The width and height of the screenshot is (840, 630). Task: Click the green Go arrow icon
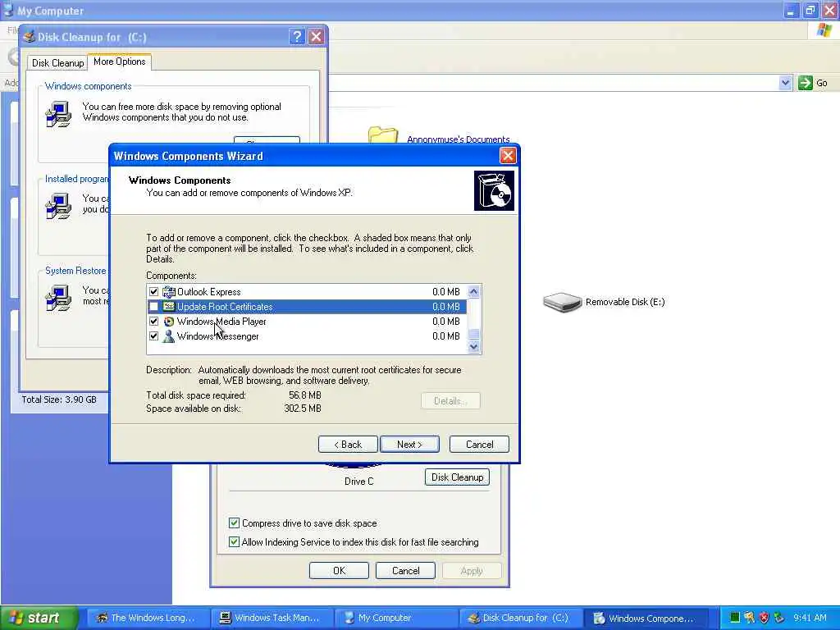click(806, 83)
